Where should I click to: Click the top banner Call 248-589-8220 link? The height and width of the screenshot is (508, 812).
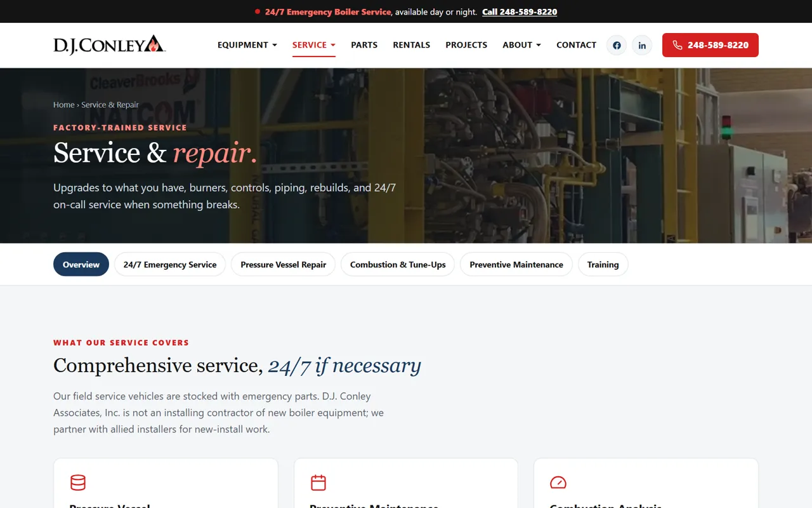pyautogui.click(x=520, y=12)
